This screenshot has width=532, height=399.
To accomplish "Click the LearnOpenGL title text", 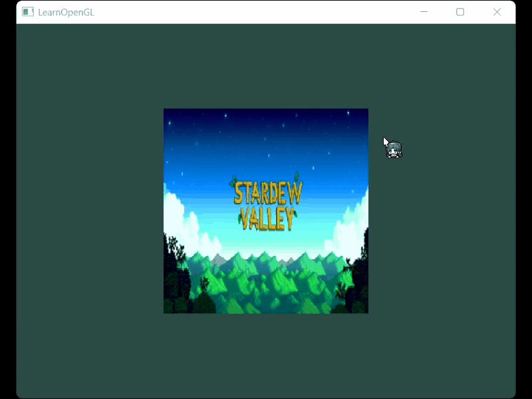I will click(66, 13).
